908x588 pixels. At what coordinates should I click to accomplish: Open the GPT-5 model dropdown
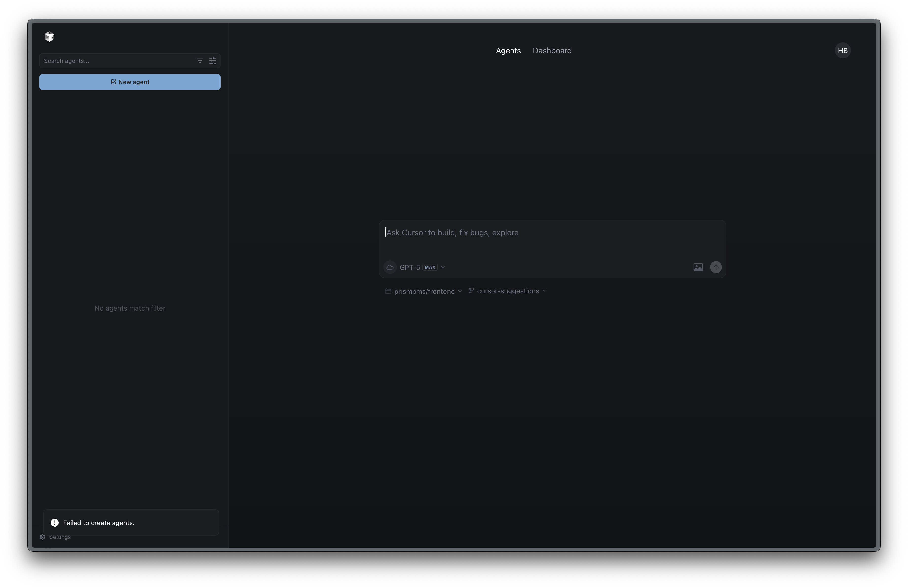tap(410, 268)
